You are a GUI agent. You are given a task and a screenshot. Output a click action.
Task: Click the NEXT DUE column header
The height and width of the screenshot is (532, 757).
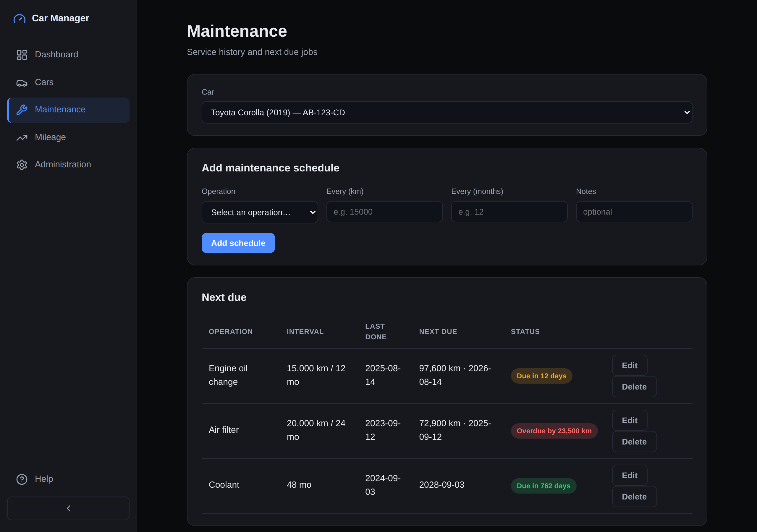click(x=438, y=332)
